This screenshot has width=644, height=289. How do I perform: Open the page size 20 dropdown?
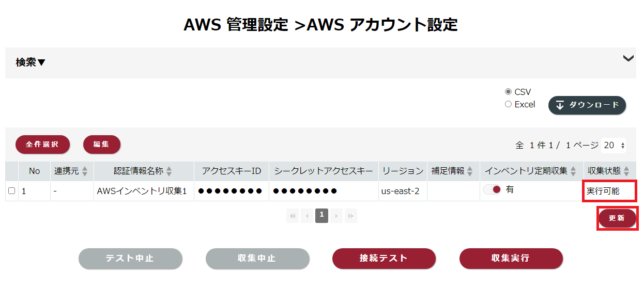[x=614, y=146]
